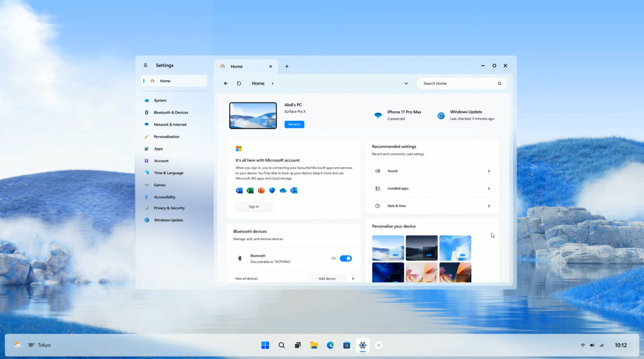This screenshot has height=359, width=644.
Task: Launch Microsoft Edge from the taskbar
Action: [x=330, y=345]
